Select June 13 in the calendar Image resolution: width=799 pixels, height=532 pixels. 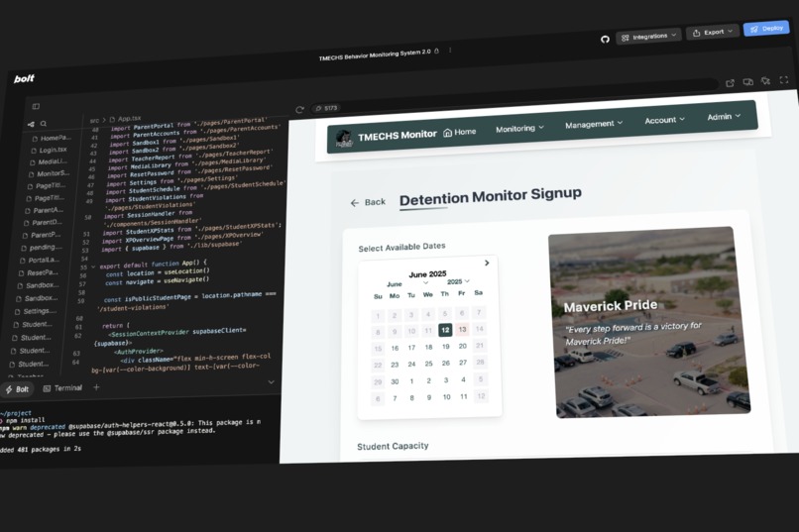pos(462,329)
